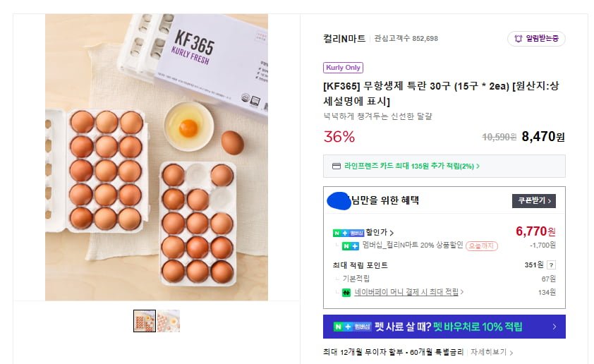
Task: Select the second product thumbnail
Action: 169,321
